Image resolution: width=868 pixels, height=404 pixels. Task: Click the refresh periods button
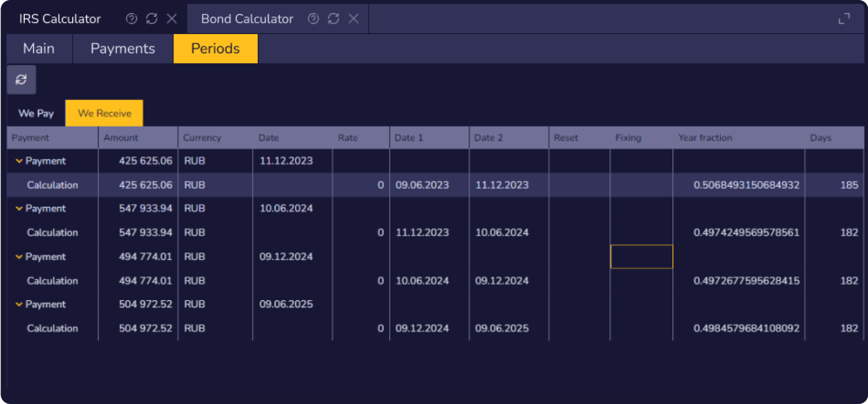(21, 80)
